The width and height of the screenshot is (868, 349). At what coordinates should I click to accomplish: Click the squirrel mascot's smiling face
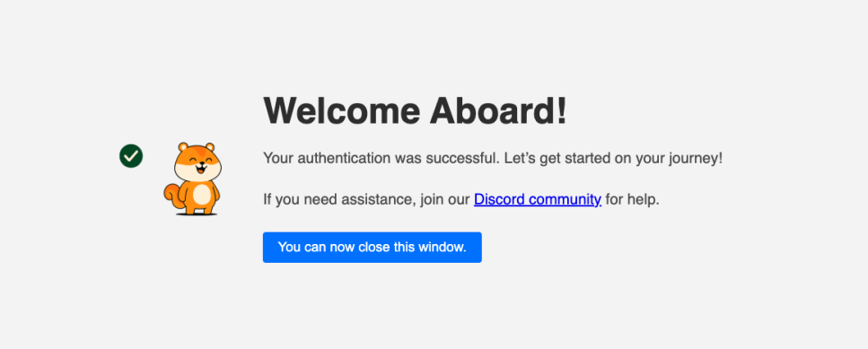tap(197, 165)
